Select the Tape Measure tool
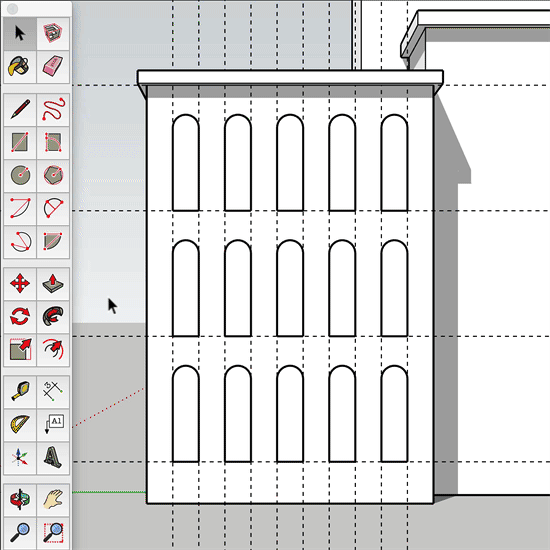 tap(20, 391)
